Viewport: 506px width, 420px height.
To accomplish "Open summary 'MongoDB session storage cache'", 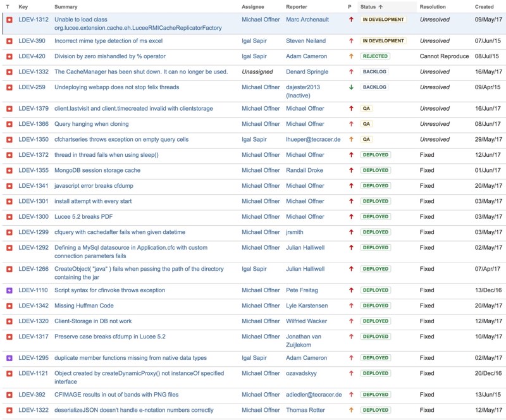I will pos(97,170).
